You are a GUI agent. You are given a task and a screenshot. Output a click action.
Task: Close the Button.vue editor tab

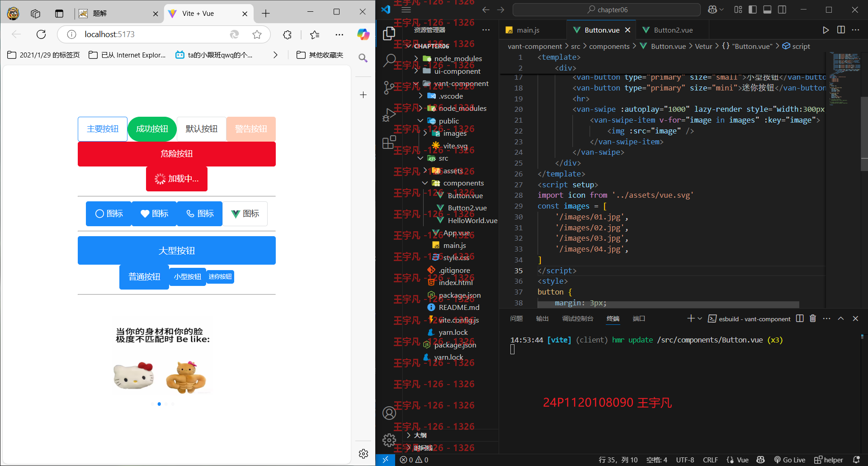pyautogui.click(x=627, y=30)
